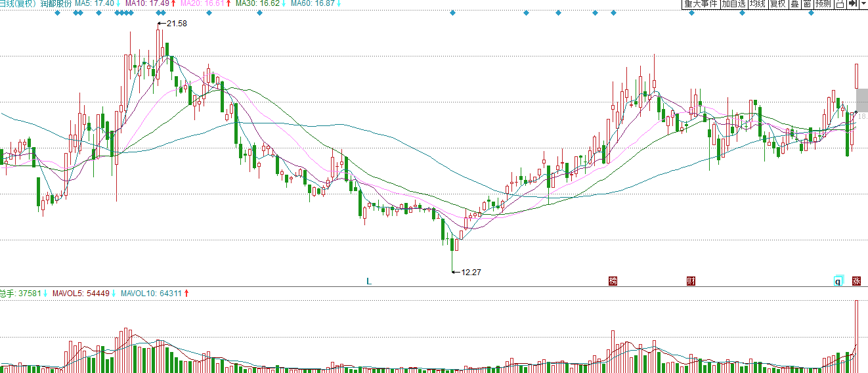The height and width of the screenshot is (373, 868).
Task: Click the MA20 pink indicator label
Action: 192,4
